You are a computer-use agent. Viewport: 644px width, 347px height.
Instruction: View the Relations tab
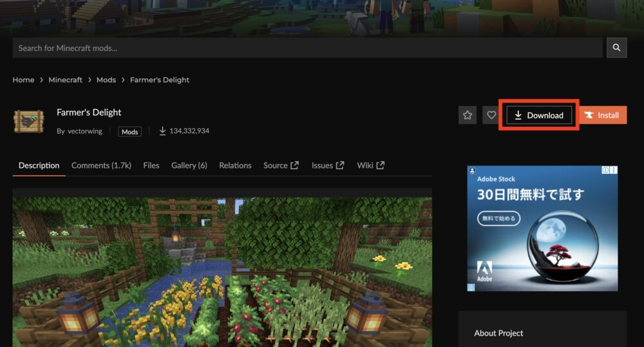click(x=235, y=165)
